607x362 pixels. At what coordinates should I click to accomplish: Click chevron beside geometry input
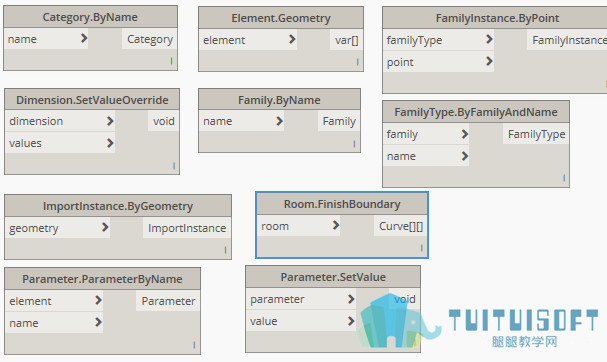pos(105,227)
